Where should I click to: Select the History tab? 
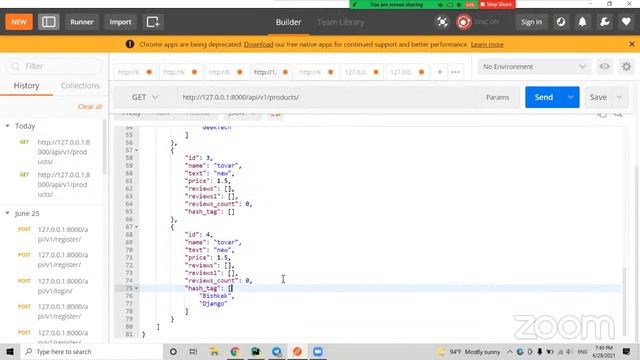click(x=27, y=86)
